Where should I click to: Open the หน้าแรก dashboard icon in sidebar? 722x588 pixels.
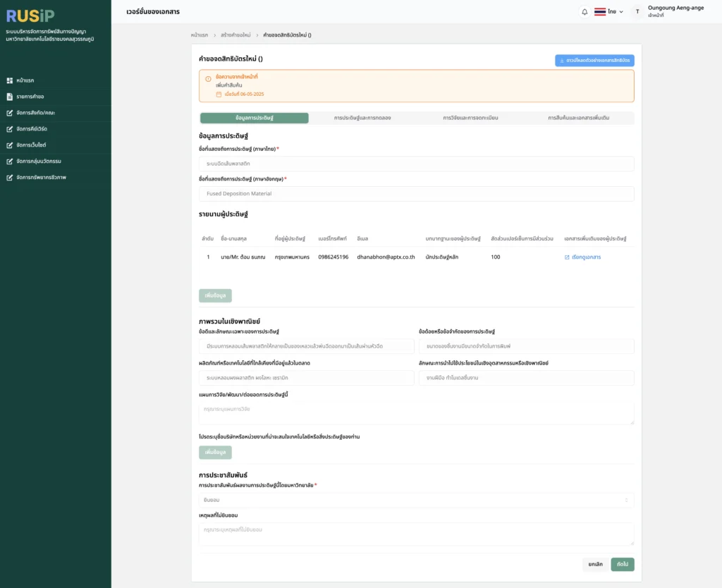pyautogui.click(x=10, y=80)
